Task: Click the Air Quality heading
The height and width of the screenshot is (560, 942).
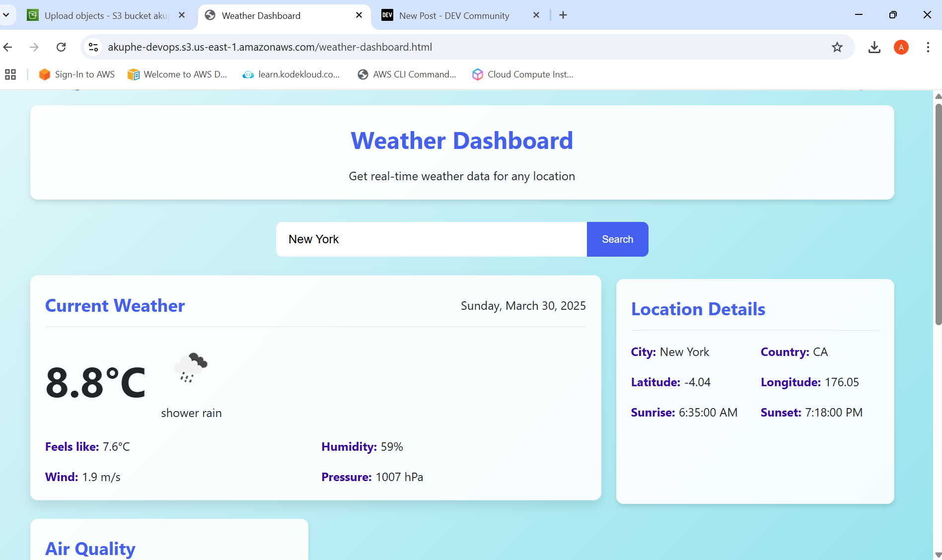Action: click(90, 549)
